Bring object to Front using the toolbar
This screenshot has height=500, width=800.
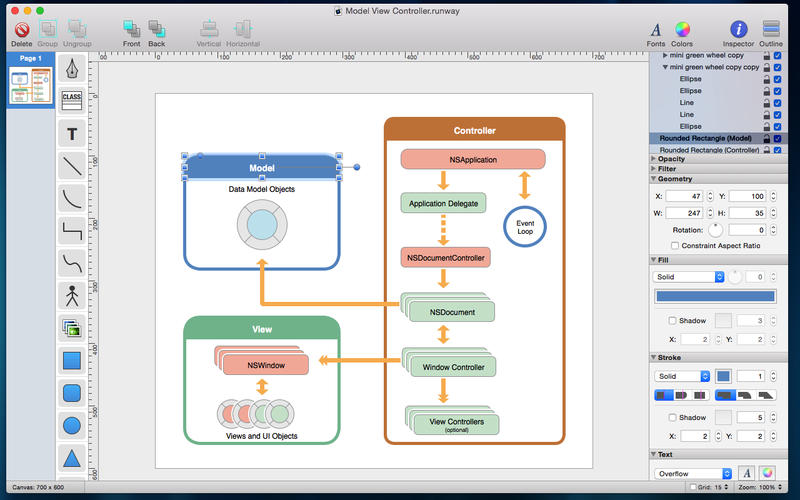click(x=132, y=34)
